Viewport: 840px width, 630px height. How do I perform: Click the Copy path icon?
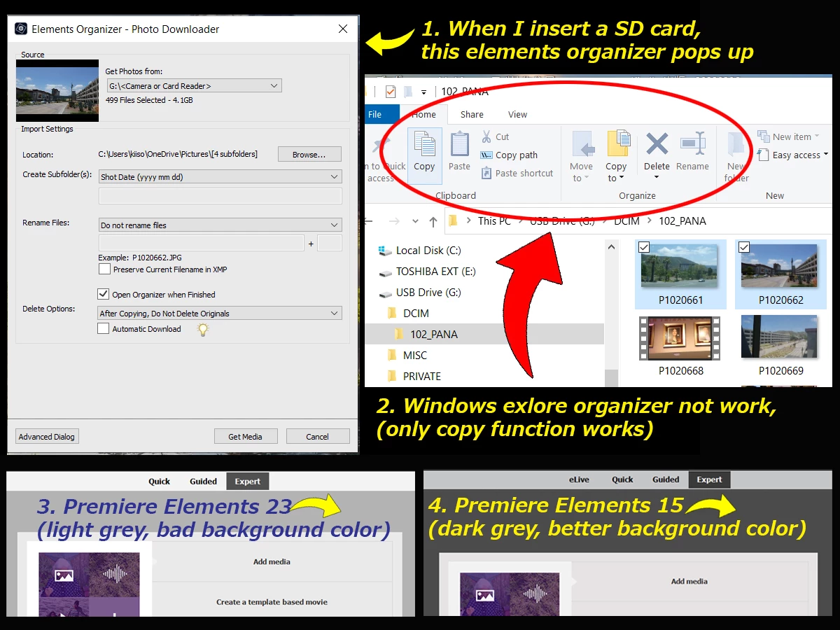(x=486, y=155)
